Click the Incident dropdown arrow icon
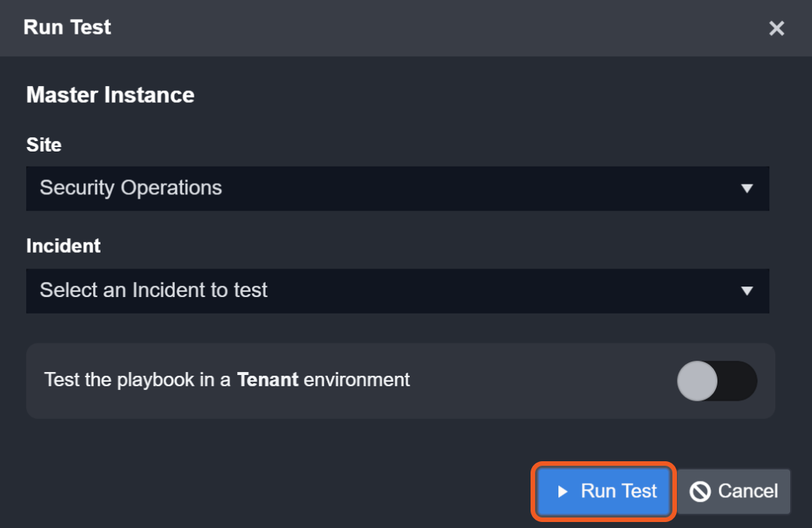The height and width of the screenshot is (528, 812). coord(747,291)
